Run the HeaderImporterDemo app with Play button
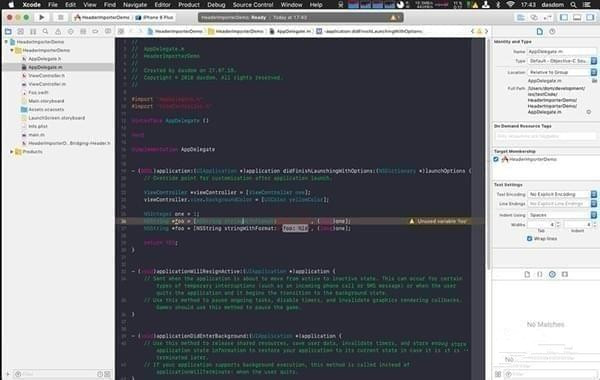This screenshot has height=380, width=600. [x=42, y=17]
